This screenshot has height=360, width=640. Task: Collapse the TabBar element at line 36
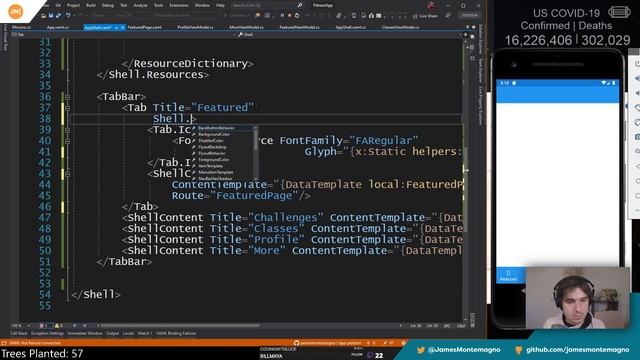coord(67,97)
